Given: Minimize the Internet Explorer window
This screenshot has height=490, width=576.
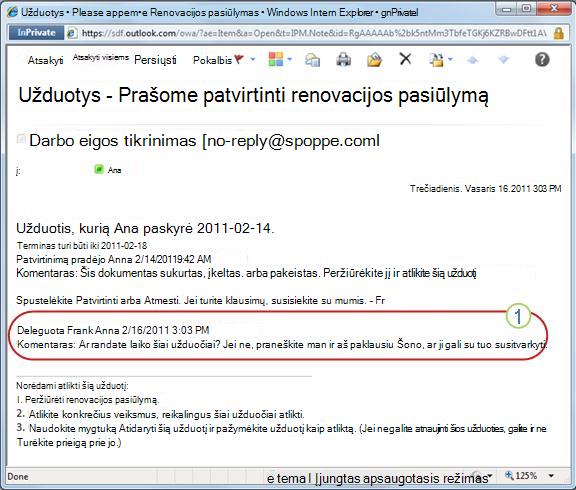Looking at the screenshot, I should click(507, 9).
